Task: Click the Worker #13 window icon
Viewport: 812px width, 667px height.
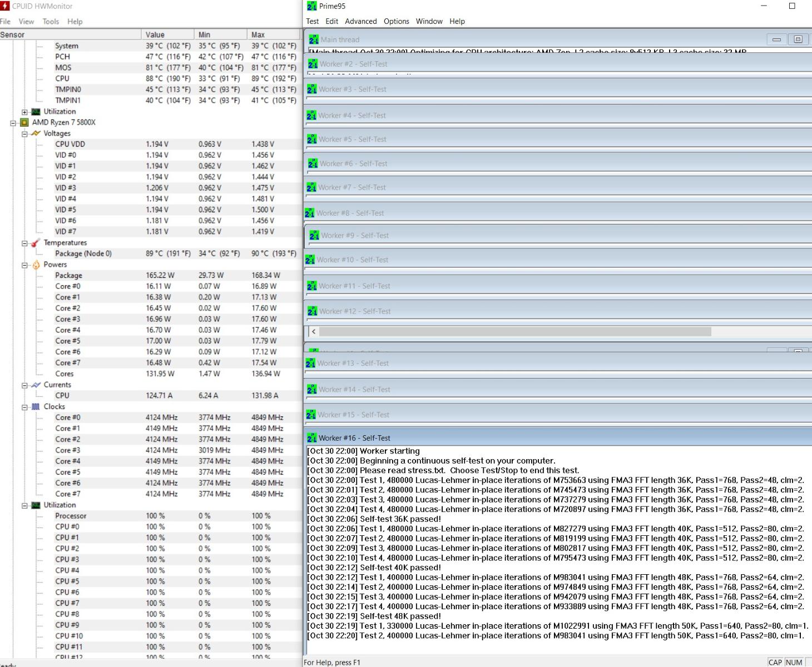Action: (310, 363)
